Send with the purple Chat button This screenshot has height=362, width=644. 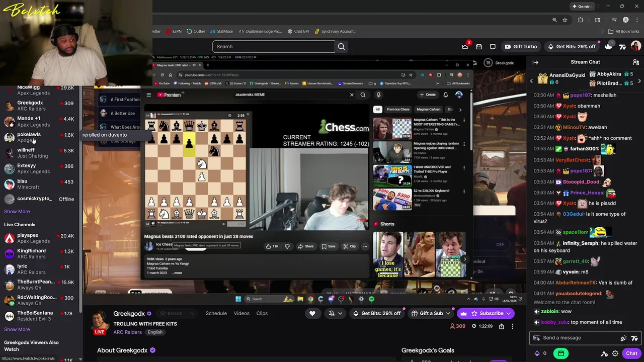pyautogui.click(x=631, y=353)
